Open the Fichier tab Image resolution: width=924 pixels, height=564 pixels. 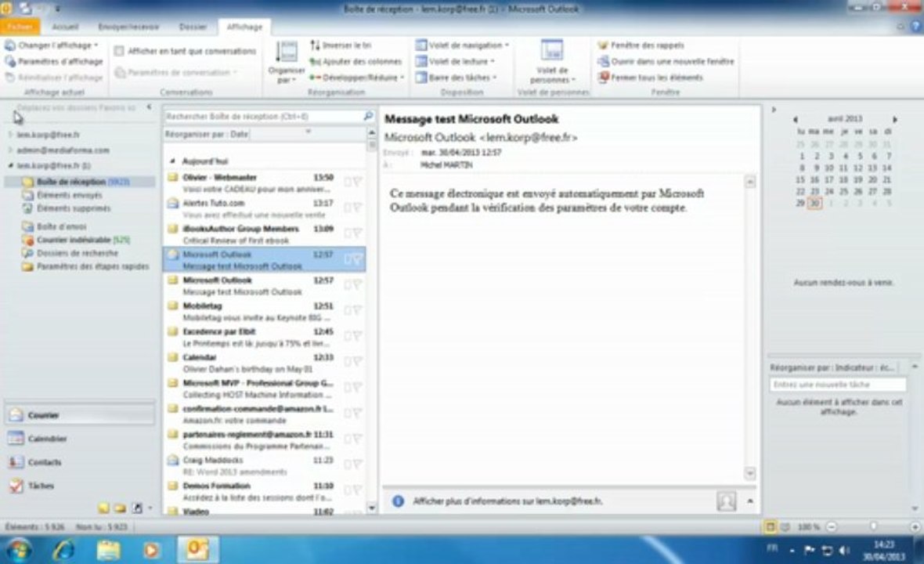pos(20,27)
